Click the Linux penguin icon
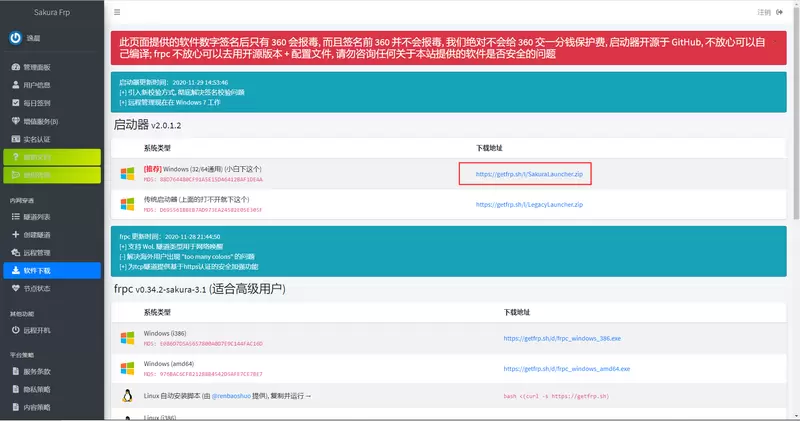The width and height of the screenshot is (800, 421). (128, 396)
